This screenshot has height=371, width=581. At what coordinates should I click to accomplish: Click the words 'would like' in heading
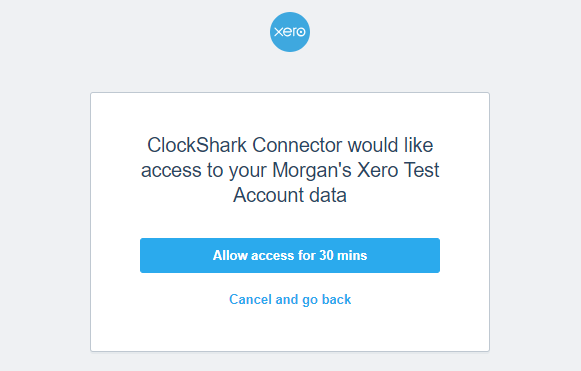coord(390,145)
